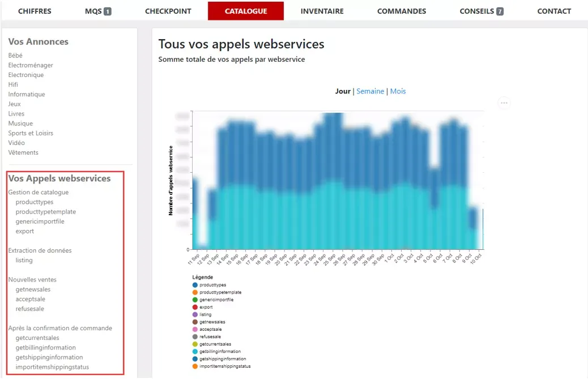Viewport: 588px width, 379px height.
Task: Click the getbillinginformation cyan legend dot
Action: pos(195,352)
